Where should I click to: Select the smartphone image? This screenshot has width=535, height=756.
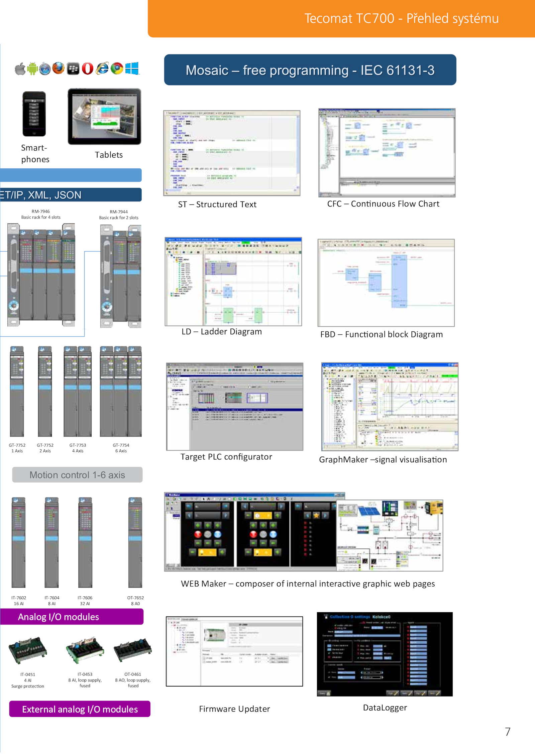point(34,114)
